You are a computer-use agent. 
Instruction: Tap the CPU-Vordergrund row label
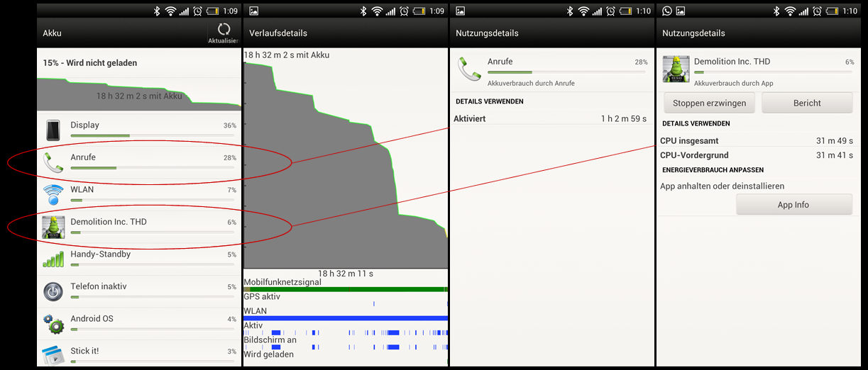pos(694,155)
